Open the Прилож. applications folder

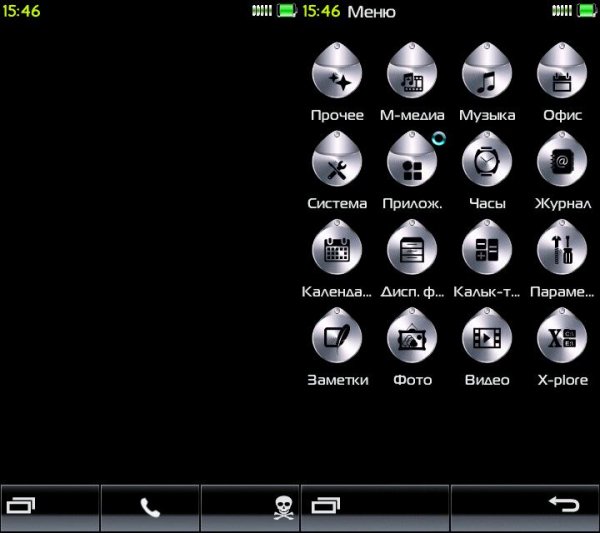click(x=411, y=164)
